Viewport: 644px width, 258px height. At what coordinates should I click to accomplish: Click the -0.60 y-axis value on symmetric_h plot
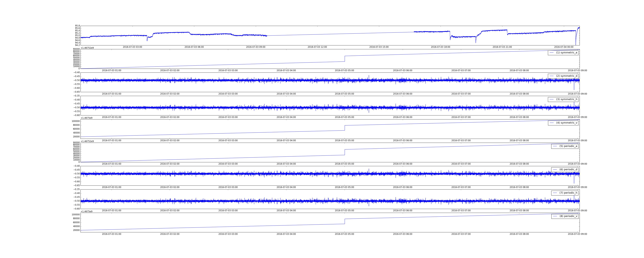(x=77, y=115)
